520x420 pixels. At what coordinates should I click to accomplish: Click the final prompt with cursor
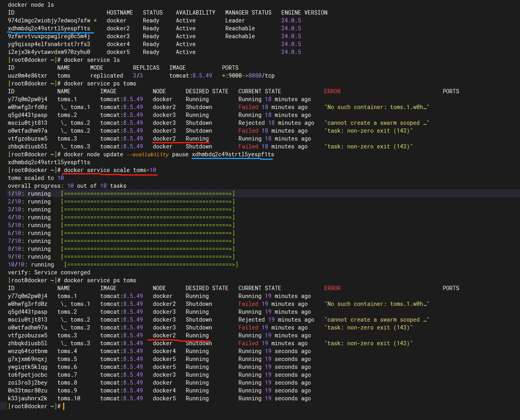click(36, 406)
